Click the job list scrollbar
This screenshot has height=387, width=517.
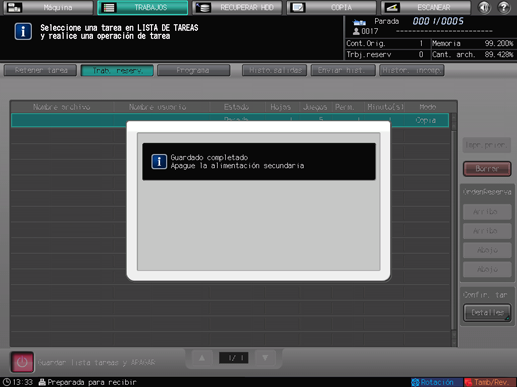pyautogui.click(x=453, y=230)
